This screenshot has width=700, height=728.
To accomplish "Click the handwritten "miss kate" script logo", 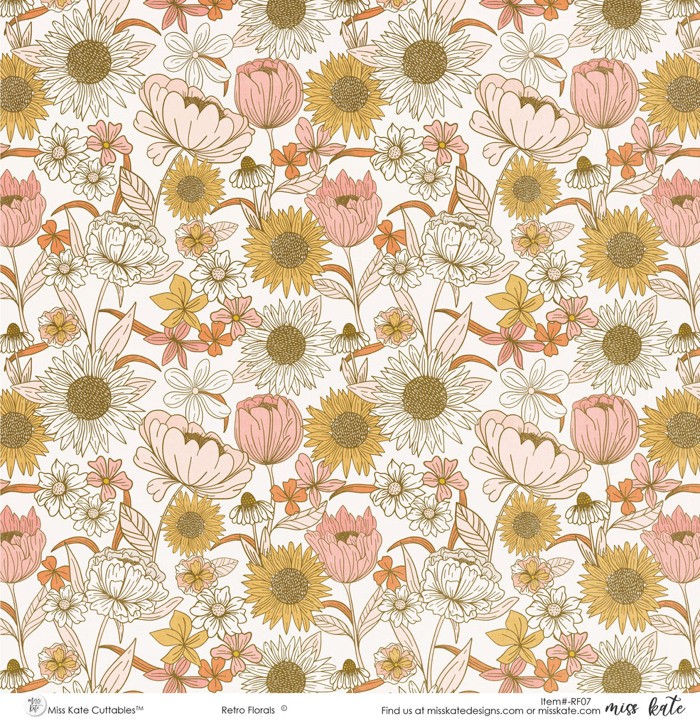I will [x=645, y=707].
